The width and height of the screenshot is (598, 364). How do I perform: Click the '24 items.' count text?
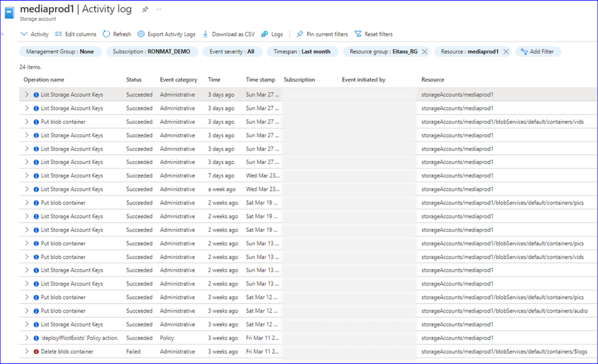click(31, 67)
